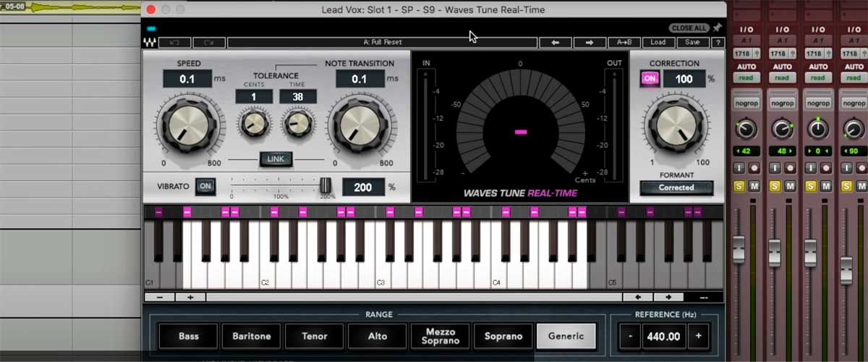Click the CLOSE ALL button

click(689, 28)
